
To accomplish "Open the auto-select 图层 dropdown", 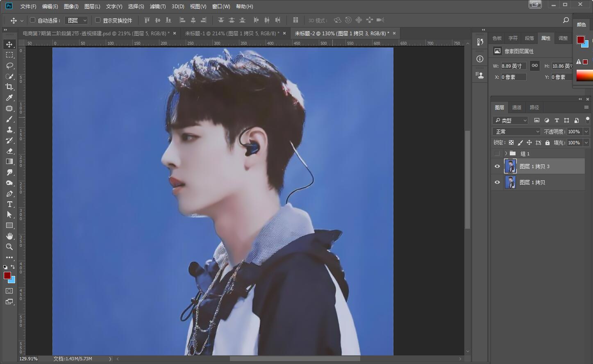I will click(x=77, y=20).
